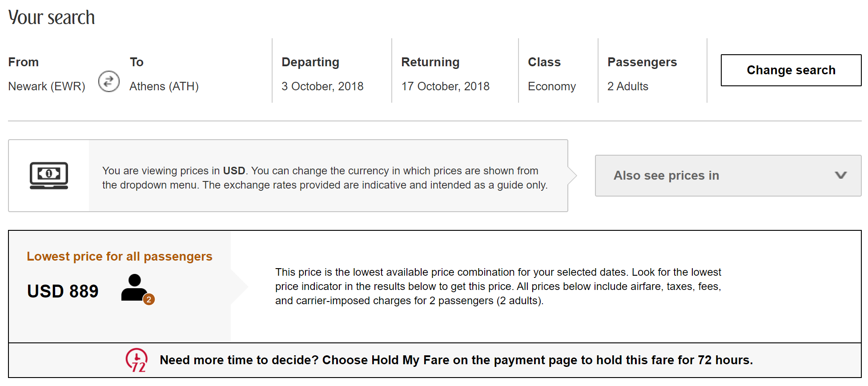Click the departing date 3 October, 2018
Image resolution: width=868 pixels, height=386 pixels.
322,86
